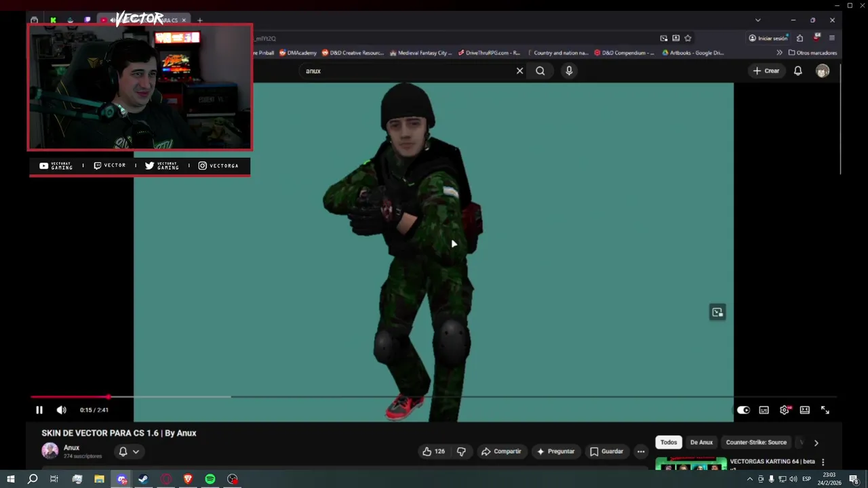Image resolution: width=868 pixels, height=488 pixels.
Task: Toggle the autoplay switch in player
Action: click(743, 410)
